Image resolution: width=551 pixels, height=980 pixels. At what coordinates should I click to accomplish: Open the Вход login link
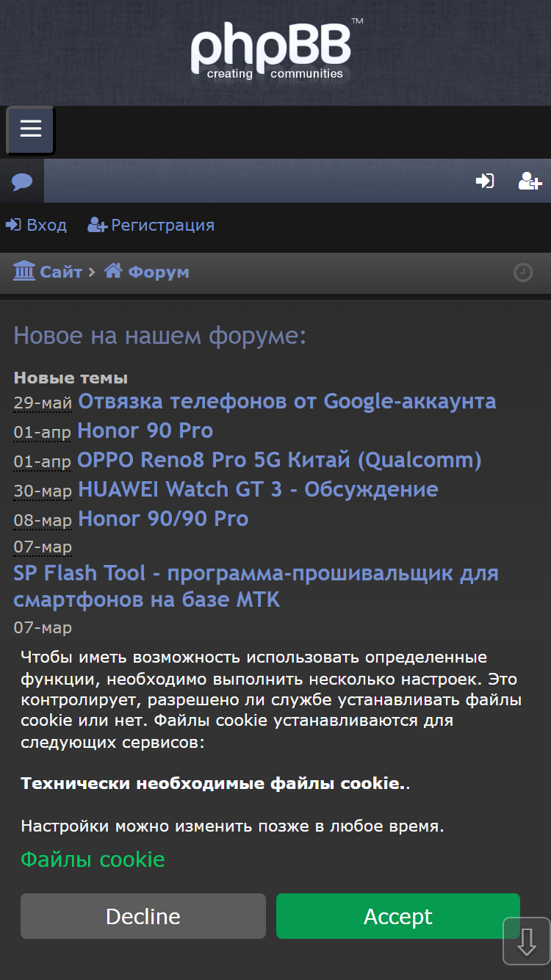coord(36,225)
